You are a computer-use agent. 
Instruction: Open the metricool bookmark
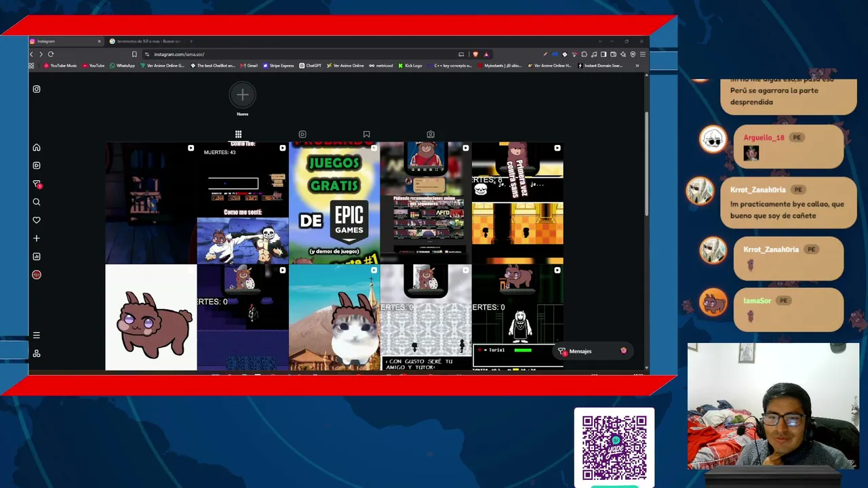[381, 66]
